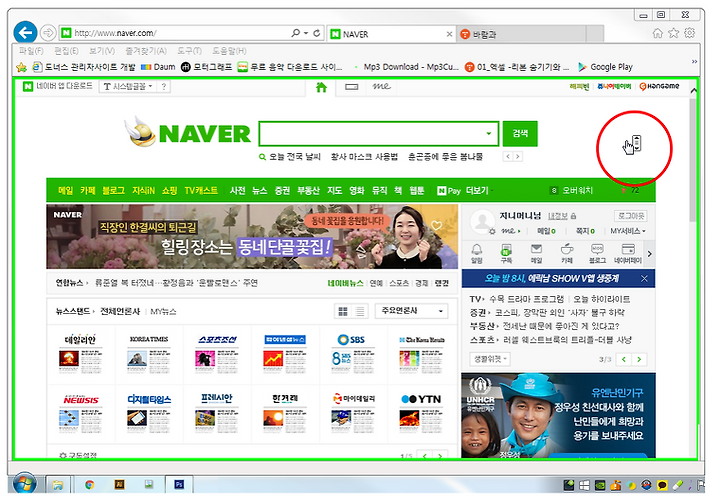Image resolution: width=720 pixels, height=504 pixels.
Task: Open the 주요언론사 press dropdown
Action: point(411,311)
